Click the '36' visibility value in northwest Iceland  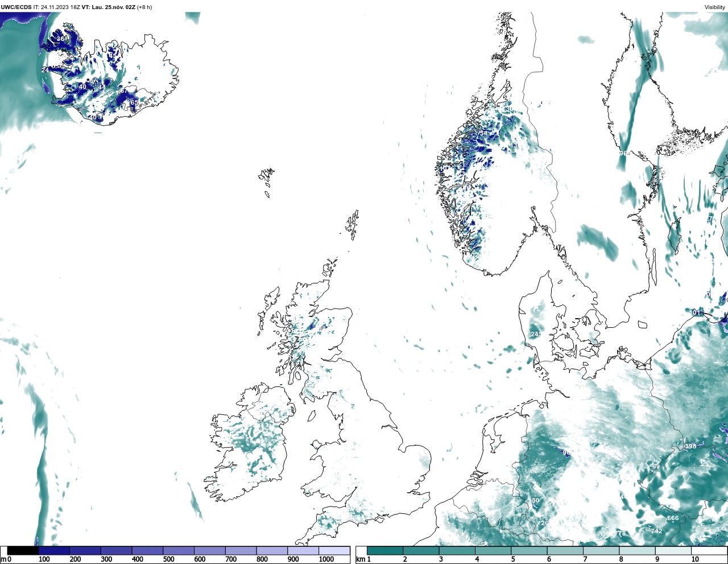click(x=60, y=39)
